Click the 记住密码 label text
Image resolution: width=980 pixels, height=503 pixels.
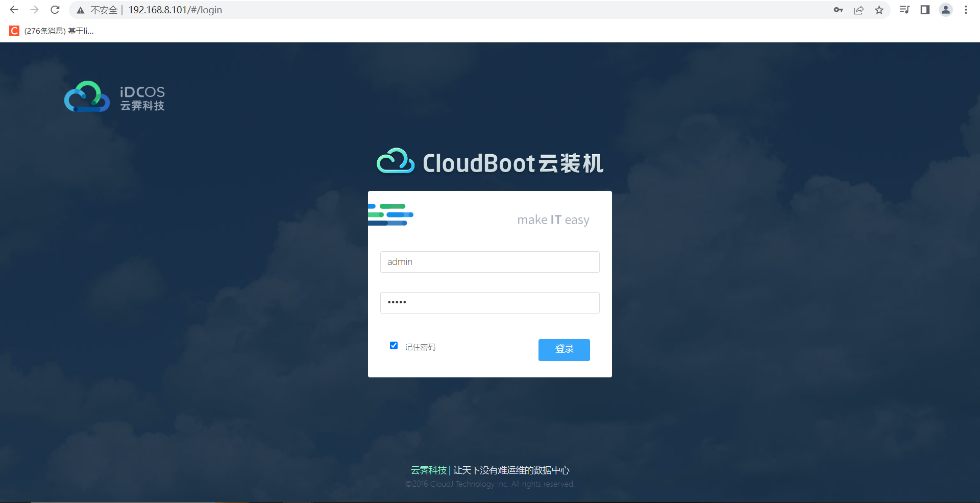pyautogui.click(x=420, y=347)
